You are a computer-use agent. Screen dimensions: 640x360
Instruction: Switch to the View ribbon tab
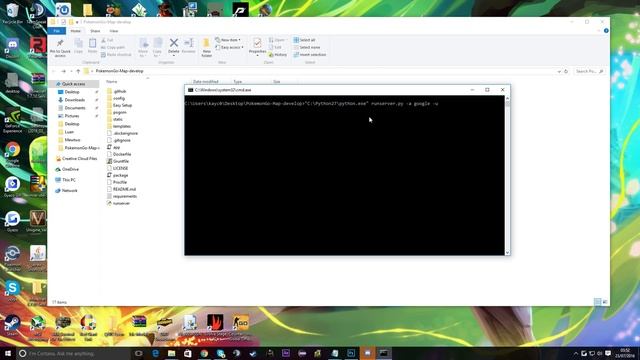tap(114, 31)
